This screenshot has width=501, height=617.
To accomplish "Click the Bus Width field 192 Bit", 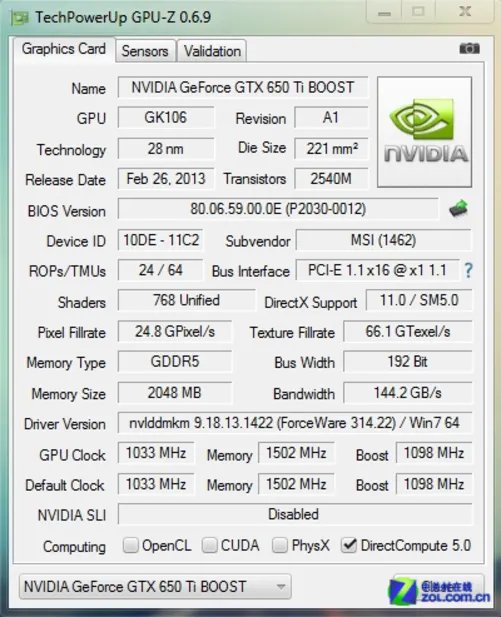I will pos(407,362).
